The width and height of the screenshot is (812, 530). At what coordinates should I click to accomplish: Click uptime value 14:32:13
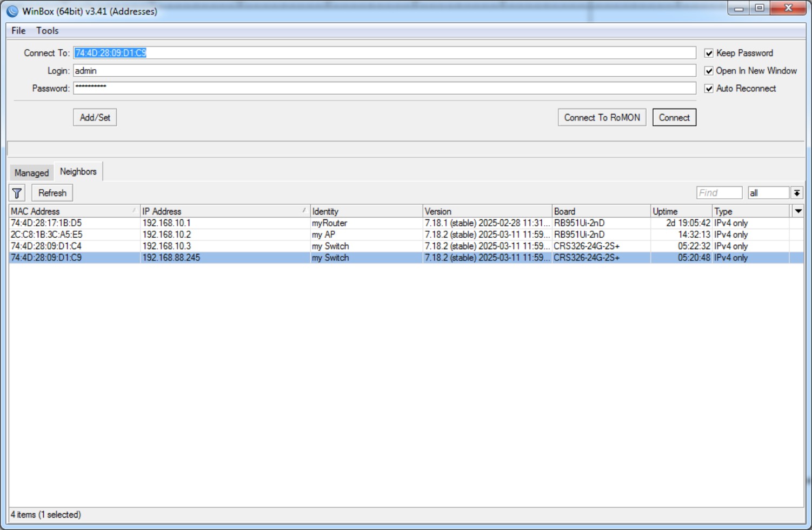point(694,234)
